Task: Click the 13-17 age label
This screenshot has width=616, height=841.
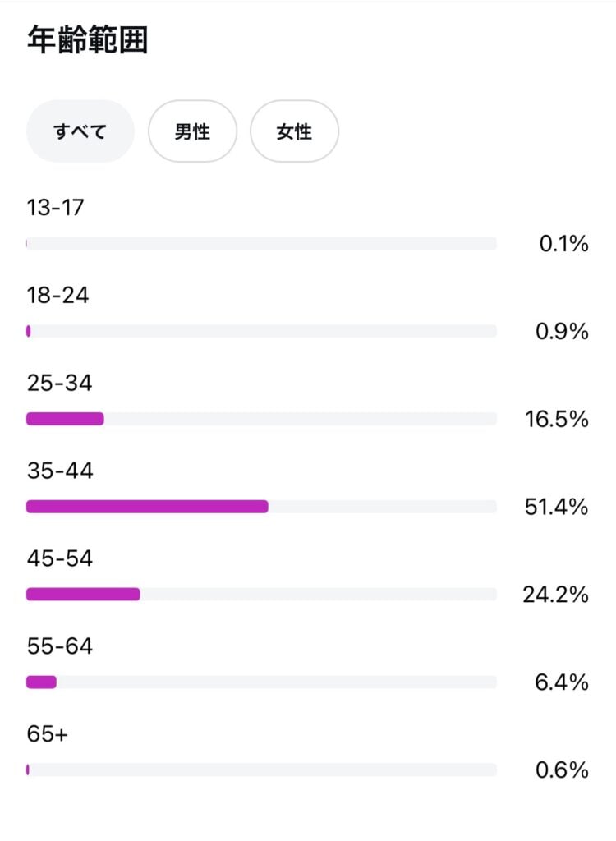Action: point(55,208)
